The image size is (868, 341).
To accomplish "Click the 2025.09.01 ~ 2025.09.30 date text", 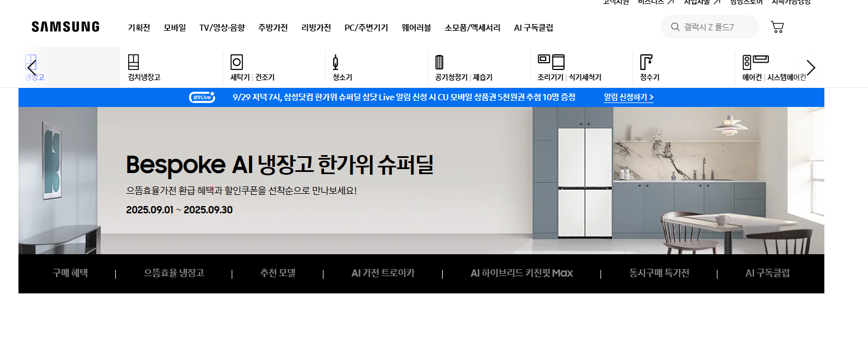I will tap(179, 210).
